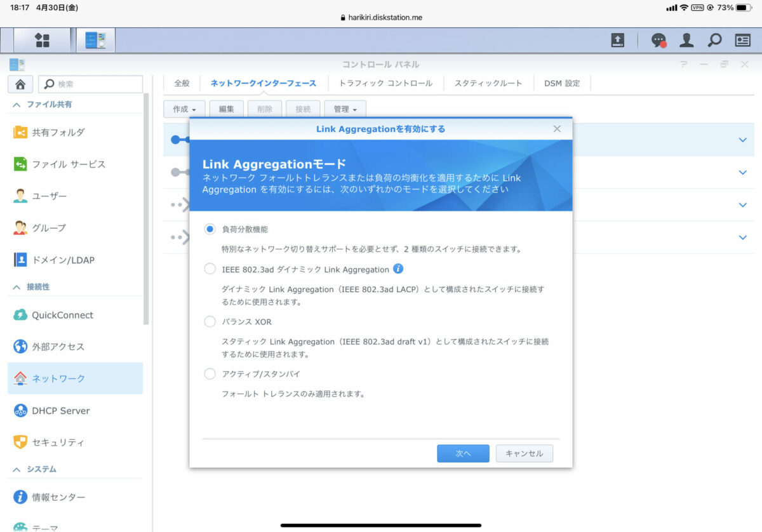Click the 接続 toolbar button
Viewport: 762px width, 532px height.
click(x=303, y=109)
